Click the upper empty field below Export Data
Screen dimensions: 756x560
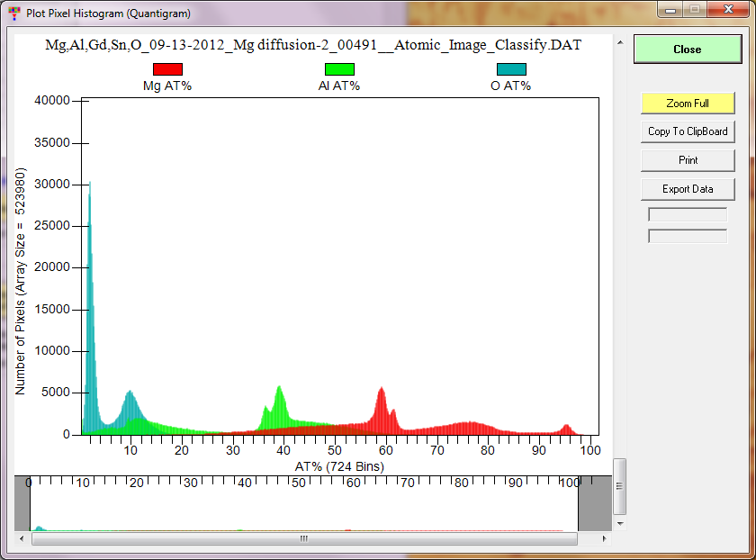(x=688, y=214)
